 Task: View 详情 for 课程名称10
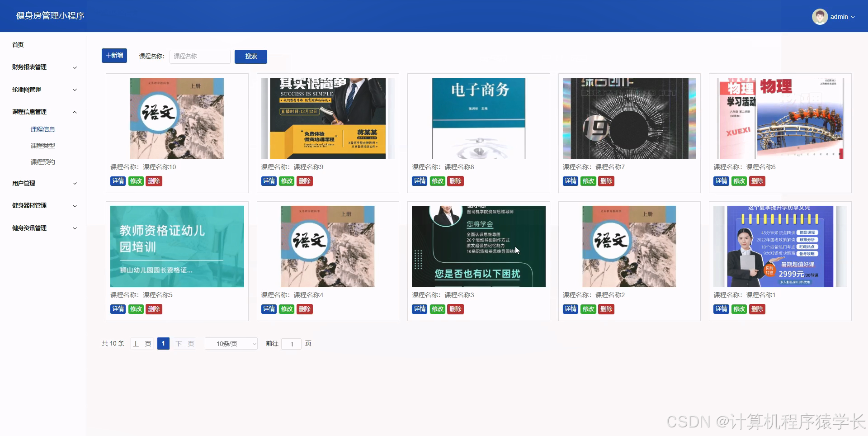(x=118, y=181)
